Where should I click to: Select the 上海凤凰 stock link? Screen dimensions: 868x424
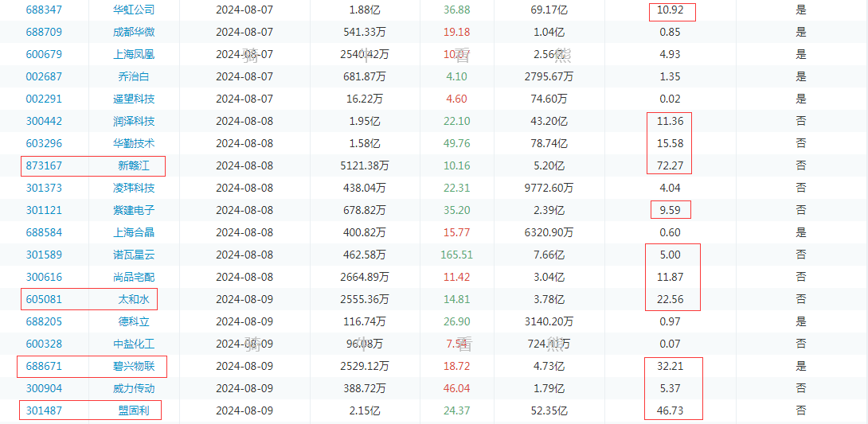point(134,54)
